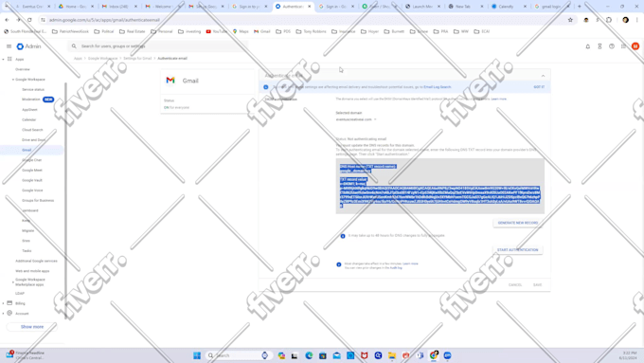
Task: Click the YouTube bookmark
Action: click(x=217, y=31)
